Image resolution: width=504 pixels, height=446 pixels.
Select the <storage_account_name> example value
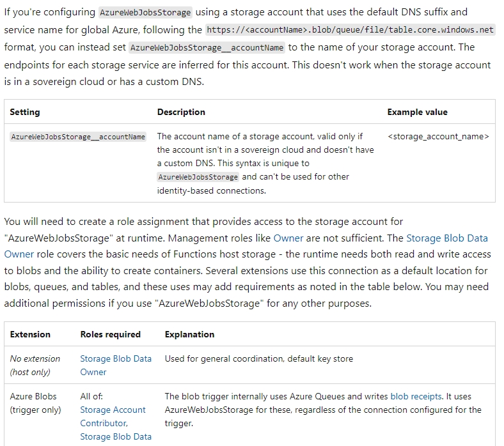pyautogui.click(x=438, y=137)
